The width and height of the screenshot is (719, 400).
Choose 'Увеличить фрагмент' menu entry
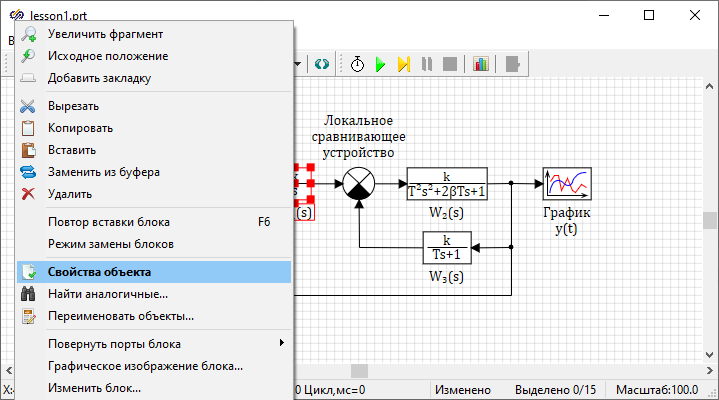tap(154, 34)
